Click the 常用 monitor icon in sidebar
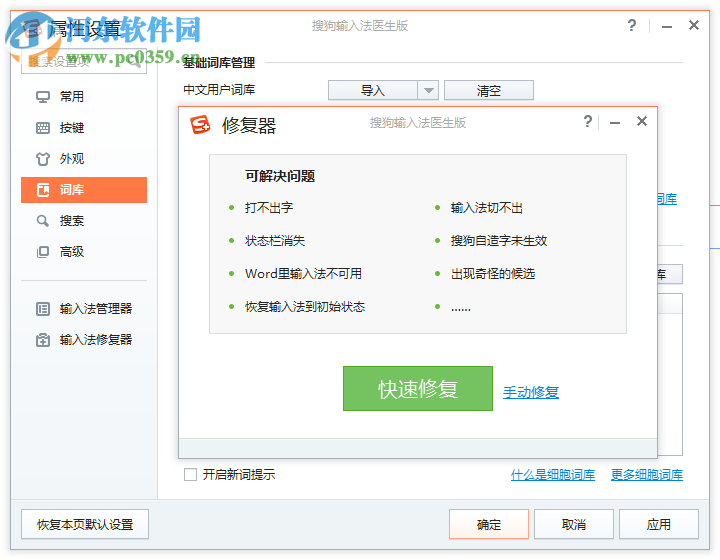Screen dimensions: 720x560 [x=43, y=97]
